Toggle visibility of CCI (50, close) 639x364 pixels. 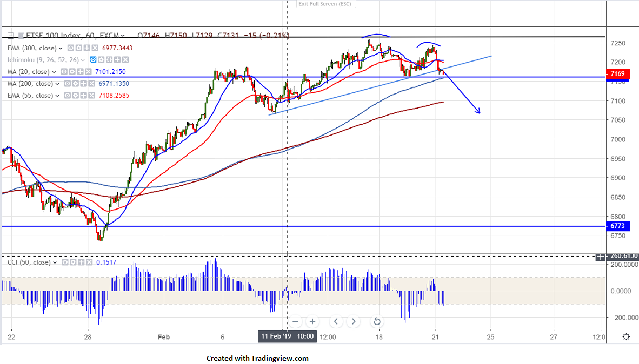(65, 262)
